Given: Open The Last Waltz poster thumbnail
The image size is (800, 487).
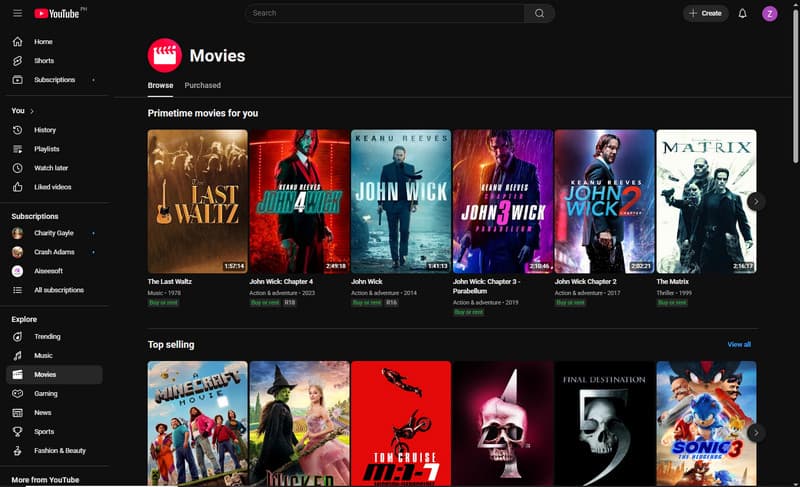Looking at the screenshot, I should tap(197, 201).
